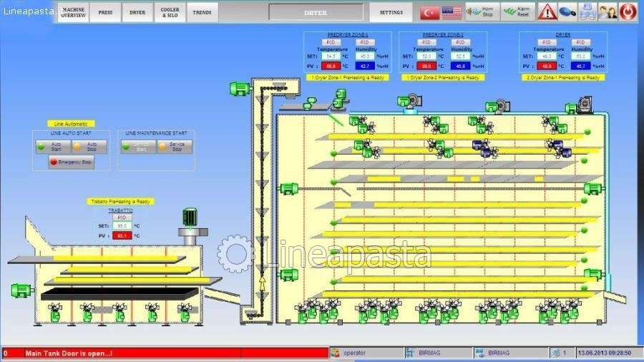The height and width of the screenshot is (362, 644).
Task: Click the red Main Tank Door alarm bar
Action: 165,353
